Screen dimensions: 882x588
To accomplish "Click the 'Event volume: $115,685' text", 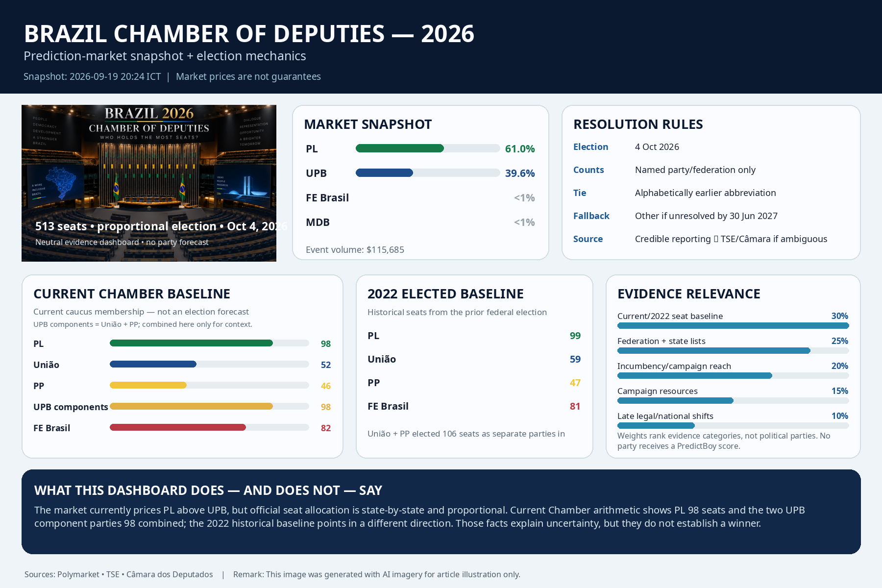I will tap(355, 250).
